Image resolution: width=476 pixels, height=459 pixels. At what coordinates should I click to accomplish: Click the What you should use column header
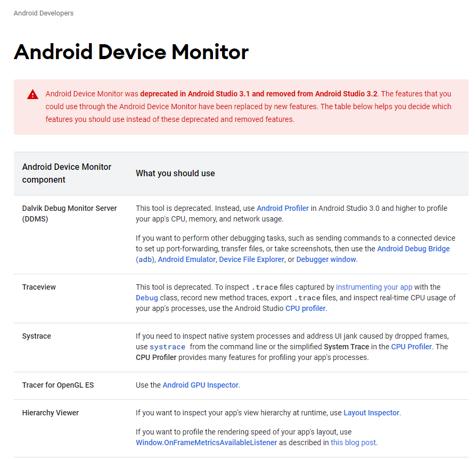pos(175,173)
